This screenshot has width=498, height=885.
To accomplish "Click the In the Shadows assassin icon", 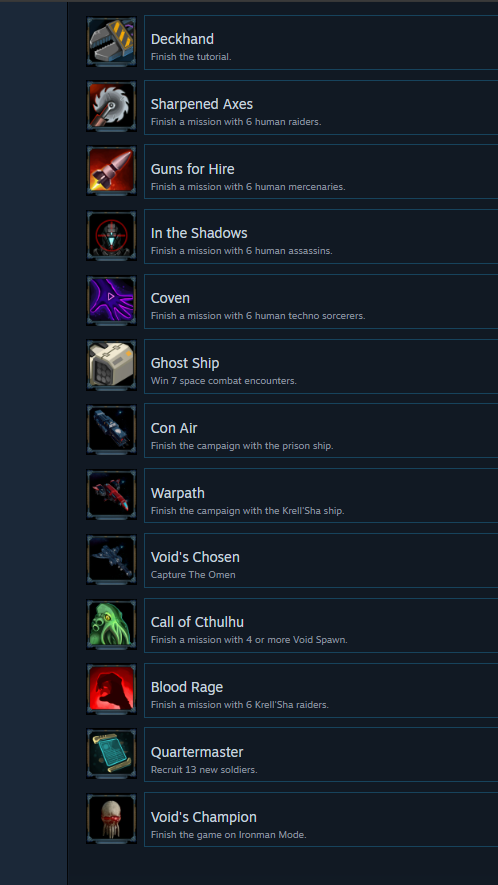I will [111, 236].
